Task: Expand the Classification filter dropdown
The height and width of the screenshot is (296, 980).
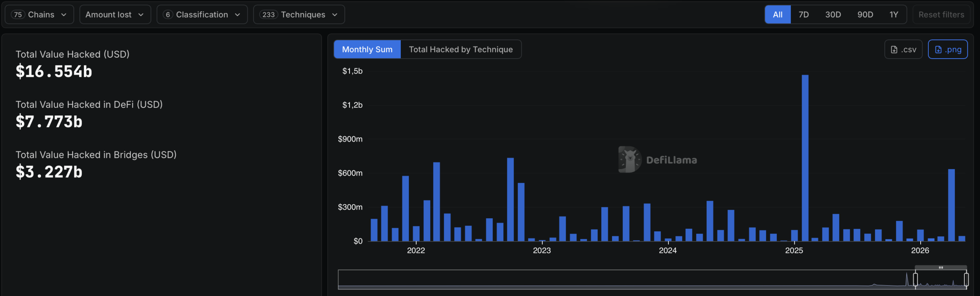Action: coord(202,15)
